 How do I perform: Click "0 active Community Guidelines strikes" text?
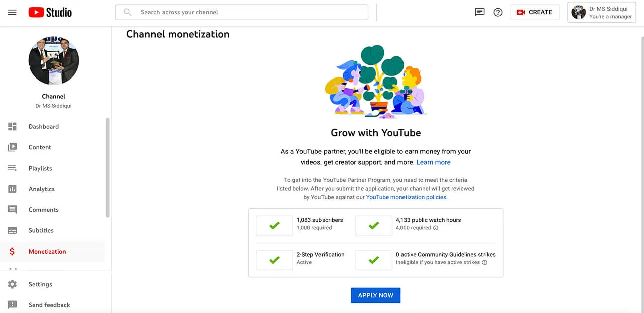446,254
